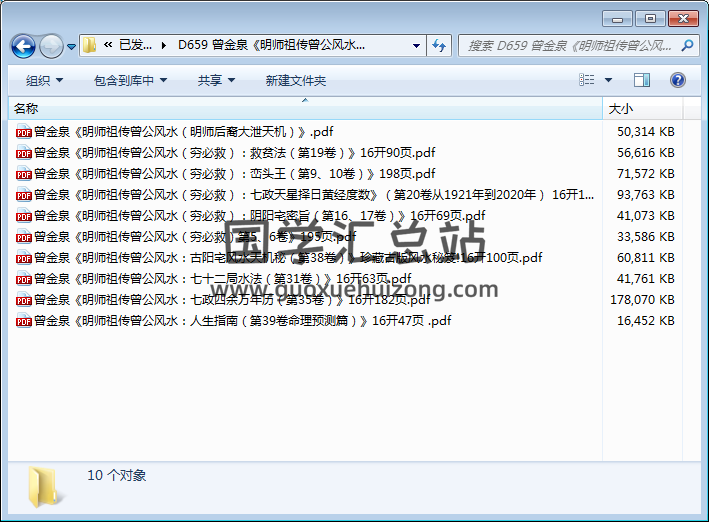Expand the address bar history dropdown
Screen dimensions: 709x522
(x=416, y=45)
